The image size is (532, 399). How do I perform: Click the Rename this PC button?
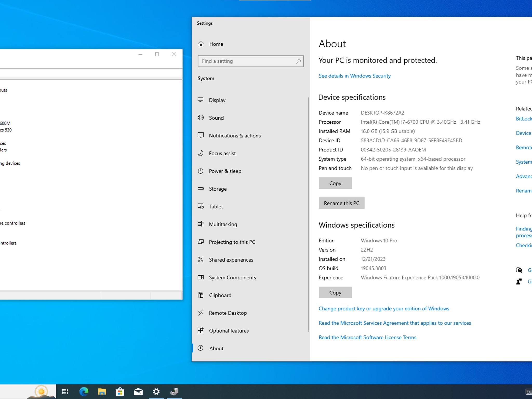click(x=341, y=203)
